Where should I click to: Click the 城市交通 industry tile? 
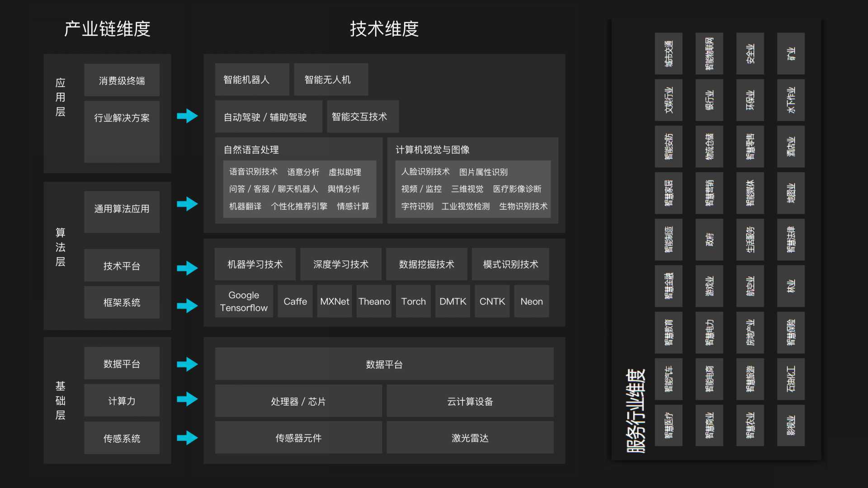[x=668, y=54]
